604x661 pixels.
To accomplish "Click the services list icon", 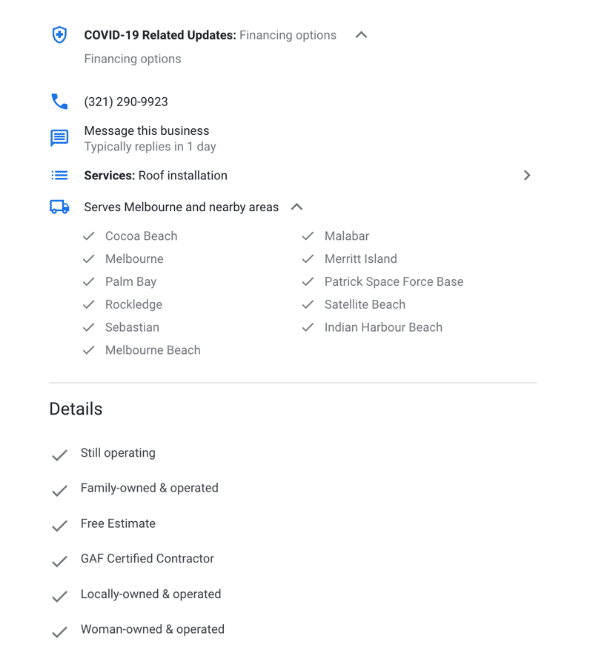I will (x=59, y=175).
